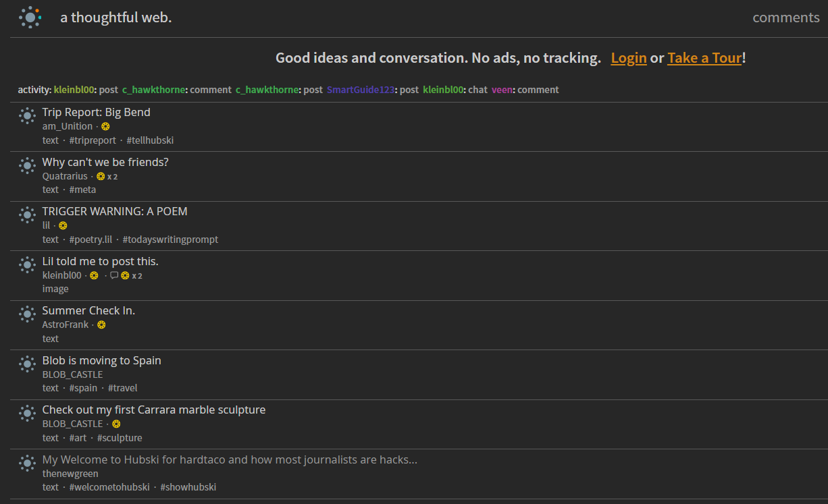
Task: Open the post Lil told me to post this.
Action: click(101, 261)
